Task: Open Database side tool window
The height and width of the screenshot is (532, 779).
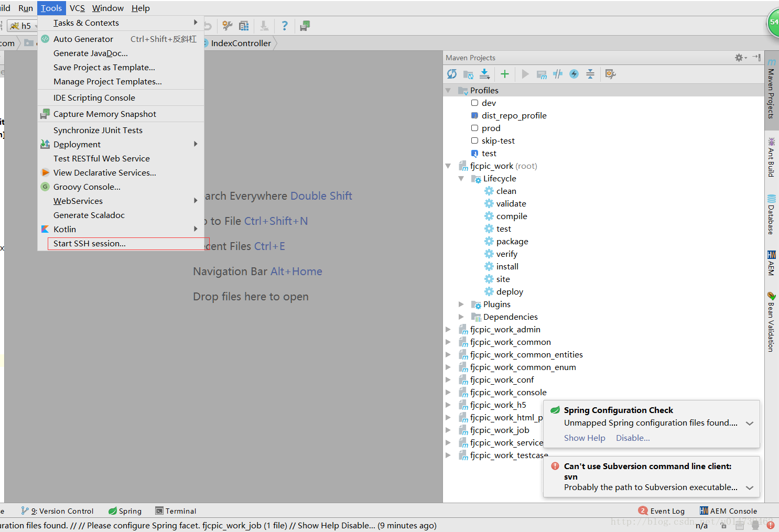Action: tap(771, 214)
